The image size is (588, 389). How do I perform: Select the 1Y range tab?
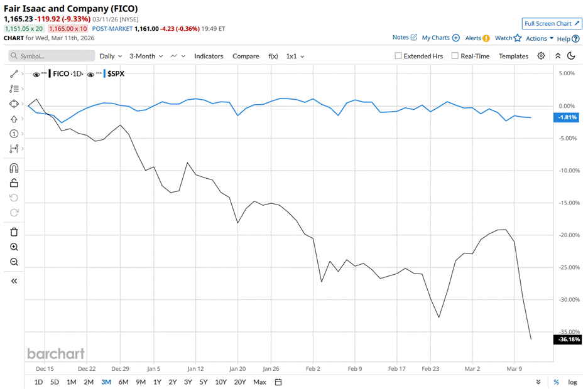pyautogui.click(x=157, y=382)
